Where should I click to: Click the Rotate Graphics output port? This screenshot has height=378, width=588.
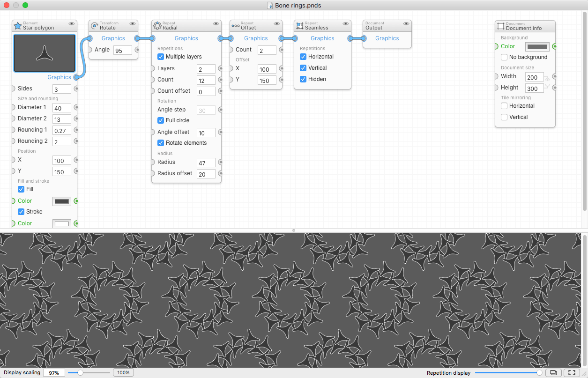(x=137, y=38)
